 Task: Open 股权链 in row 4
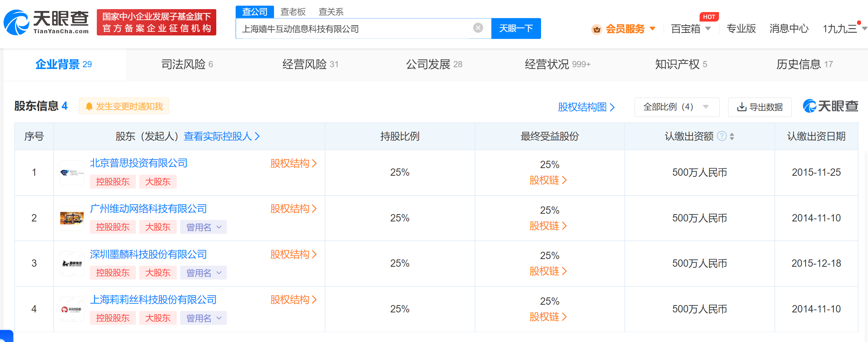(548, 317)
